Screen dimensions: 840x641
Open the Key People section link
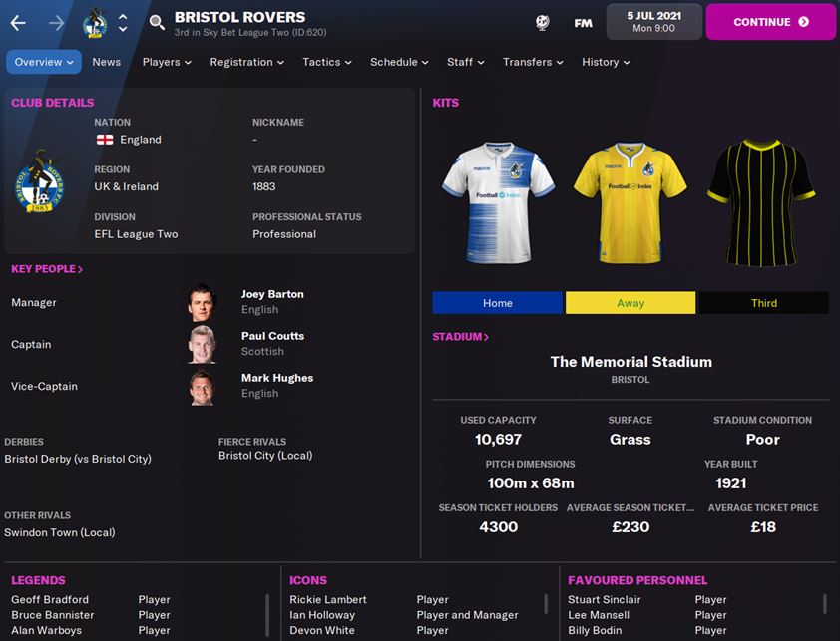pos(47,269)
